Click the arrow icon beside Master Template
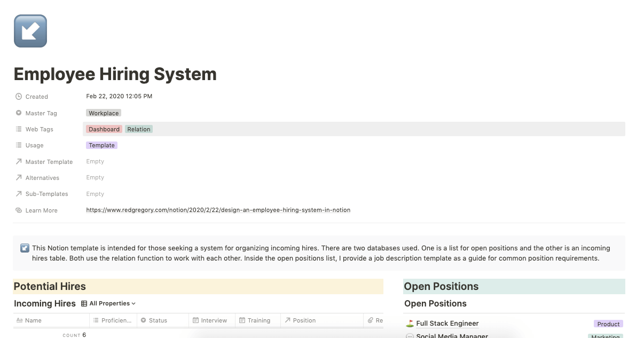Viewport: 644px width, 338px height. click(19, 161)
